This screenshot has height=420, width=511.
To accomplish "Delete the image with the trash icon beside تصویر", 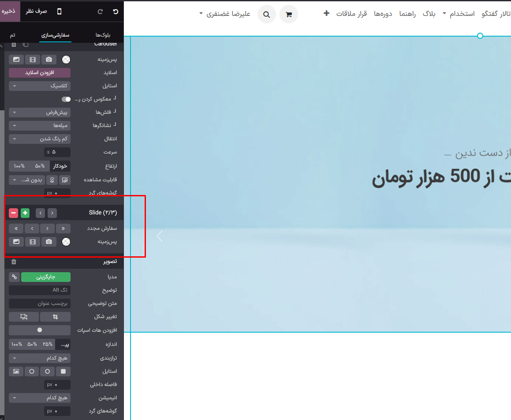I will tap(14, 262).
